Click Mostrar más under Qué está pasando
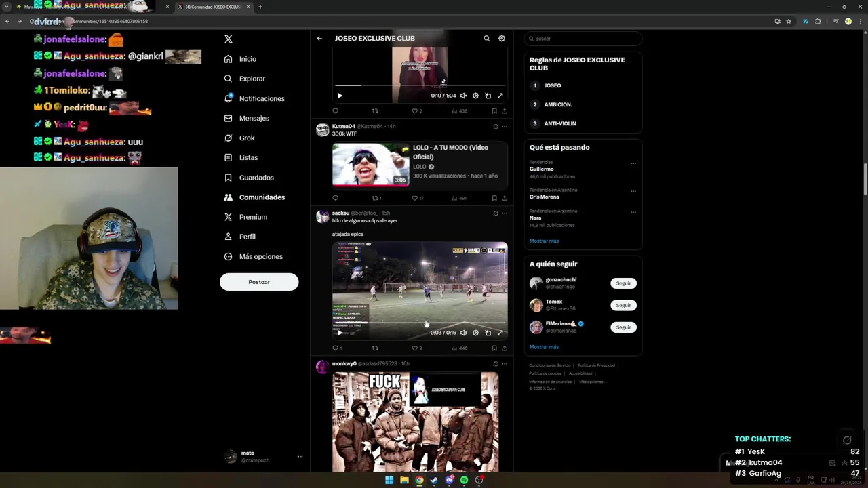Image resolution: width=868 pixels, height=488 pixels. click(x=544, y=241)
